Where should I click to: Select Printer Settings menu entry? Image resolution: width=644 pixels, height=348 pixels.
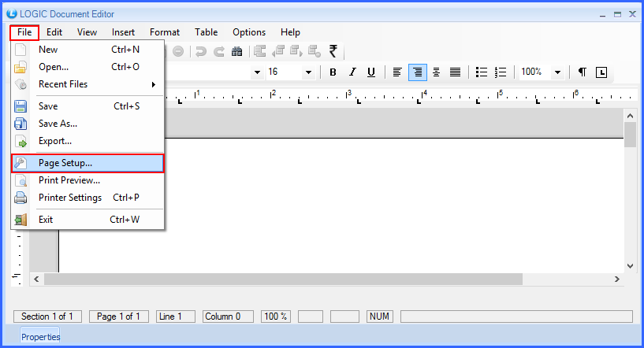tap(87, 198)
